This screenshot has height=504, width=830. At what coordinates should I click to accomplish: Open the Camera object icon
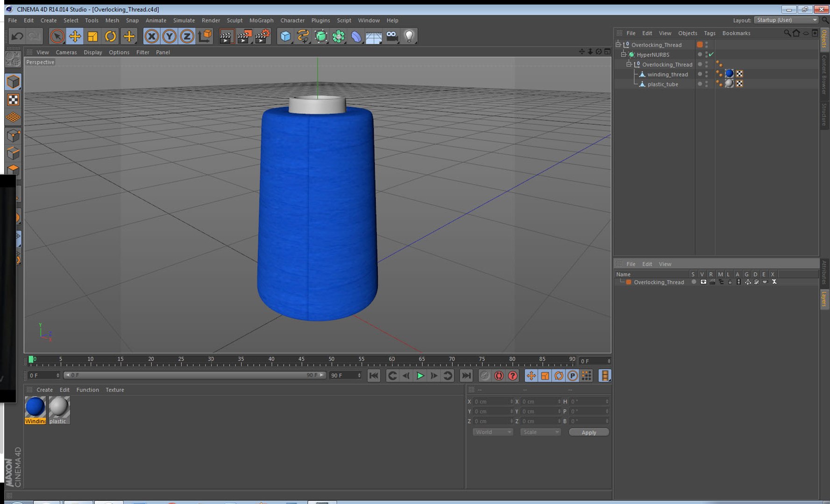click(392, 36)
